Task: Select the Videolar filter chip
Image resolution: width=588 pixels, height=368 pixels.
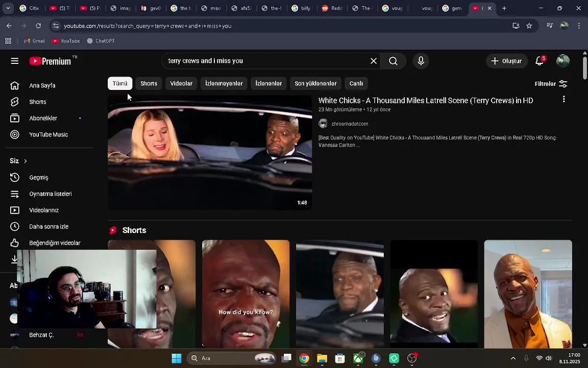Action: (181, 83)
